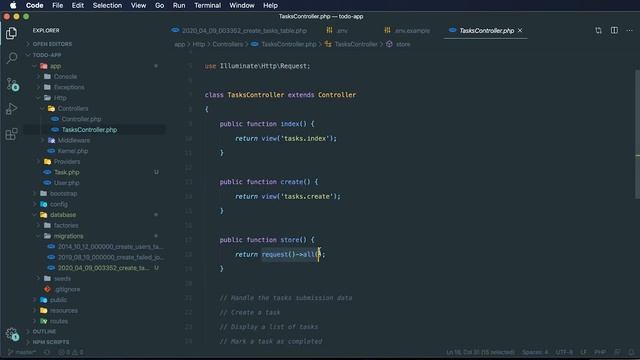Open Task.php in the explorer
Image resolution: width=640 pixels, height=360 pixels.
(x=67, y=172)
